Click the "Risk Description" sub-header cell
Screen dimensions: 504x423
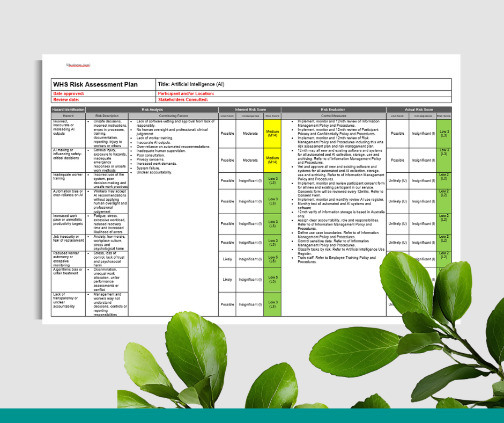(x=107, y=116)
